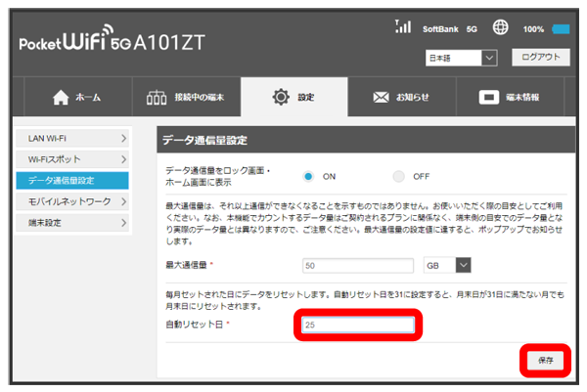Click the battery level icon
587x392 pixels.
[562, 29]
